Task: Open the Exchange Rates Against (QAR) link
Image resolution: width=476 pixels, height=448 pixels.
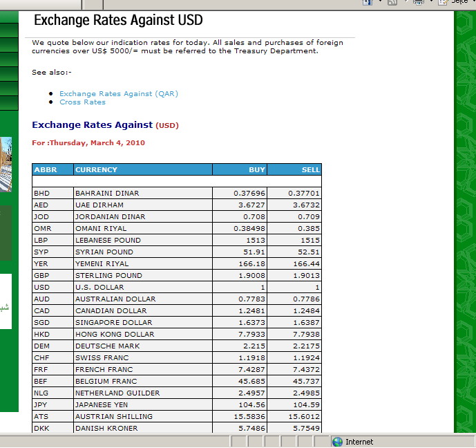Action: point(118,93)
